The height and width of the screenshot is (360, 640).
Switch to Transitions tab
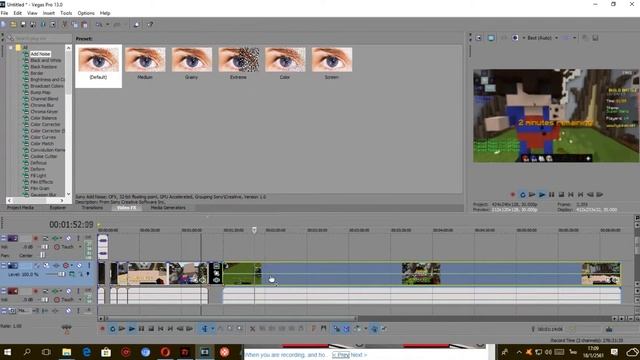coord(92,208)
